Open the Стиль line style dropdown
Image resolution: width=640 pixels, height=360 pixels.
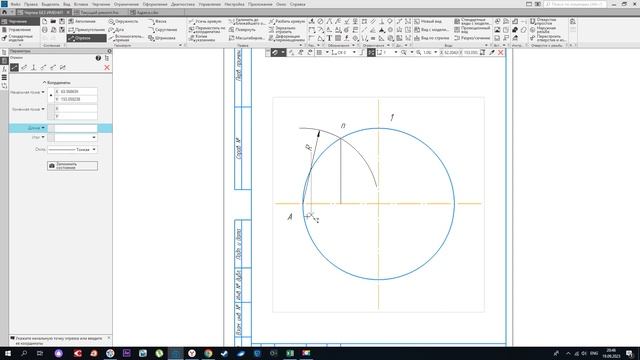tap(94, 150)
